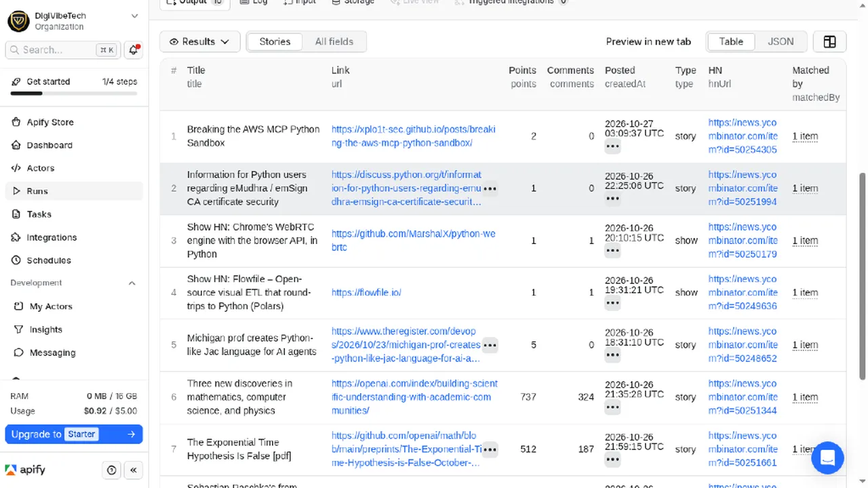868x488 pixels.
Task: Click the 737 points value
Action: point(528,397)
